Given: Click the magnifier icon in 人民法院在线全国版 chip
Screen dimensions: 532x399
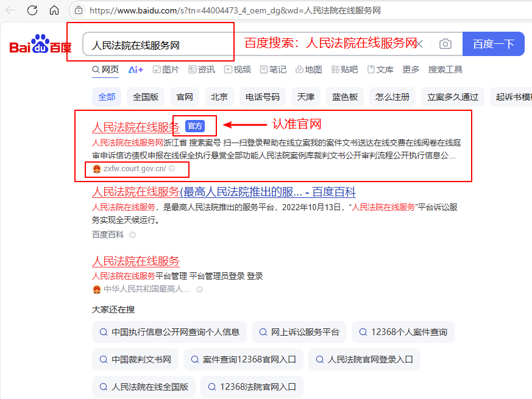Looking at the screenshot, I should pyautogui.click(x=104, y=387).
